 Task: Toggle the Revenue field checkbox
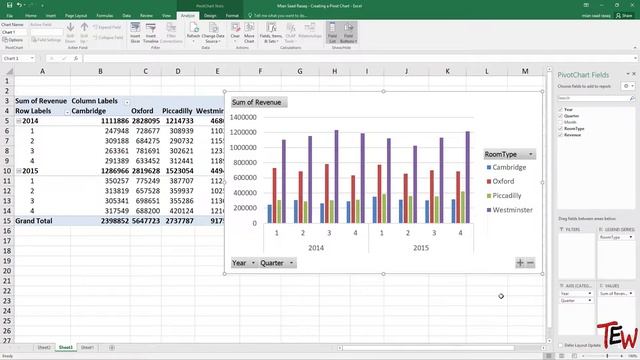560,135
